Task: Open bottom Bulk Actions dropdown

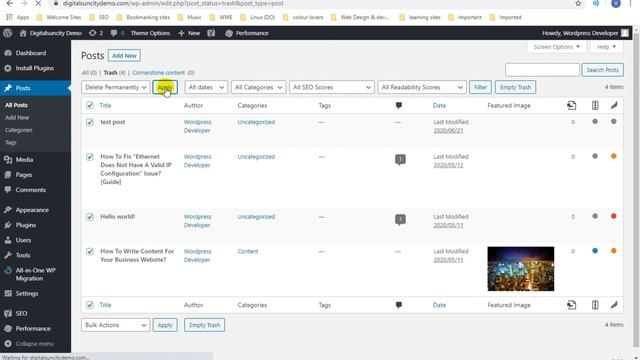Action: coord(116,325)
